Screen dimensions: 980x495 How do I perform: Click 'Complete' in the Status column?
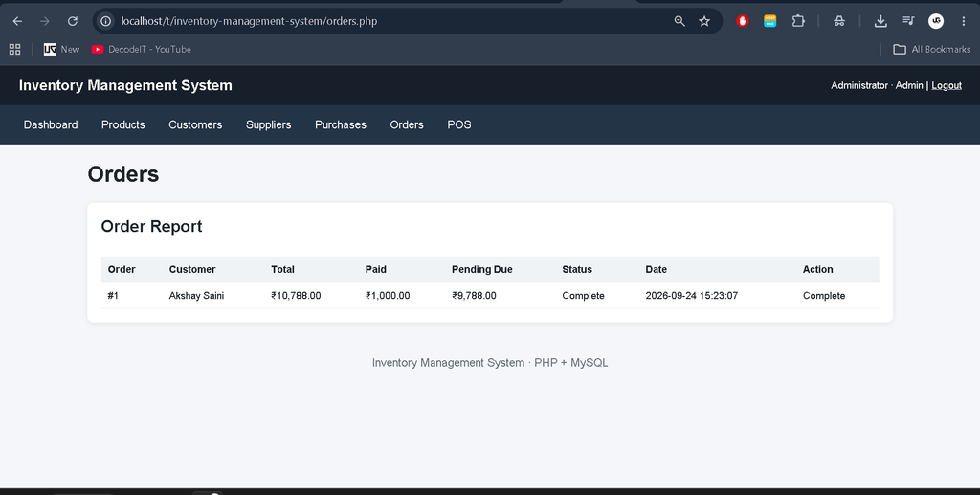coord(583,296)
